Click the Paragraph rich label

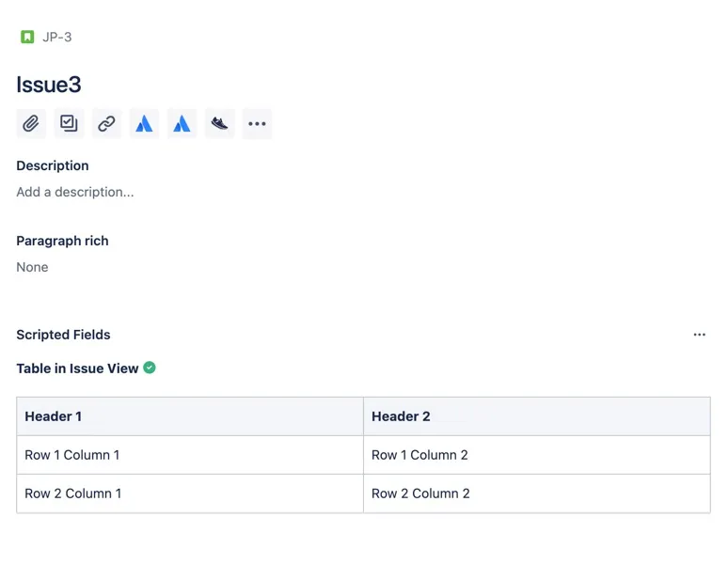pyautogui.click(x=62, y=241)
